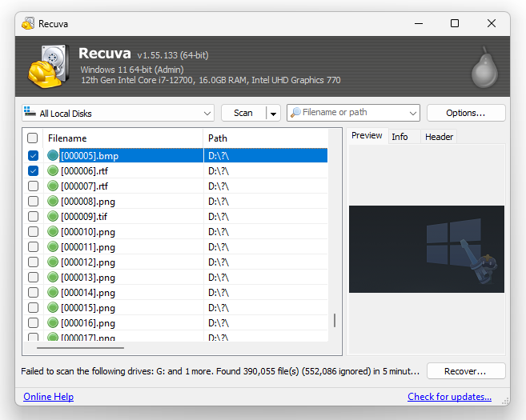Check the [000015].png checkbox
Image resolution: width=526 pixels, height=420 pixels.
click(x=33, y=307)
